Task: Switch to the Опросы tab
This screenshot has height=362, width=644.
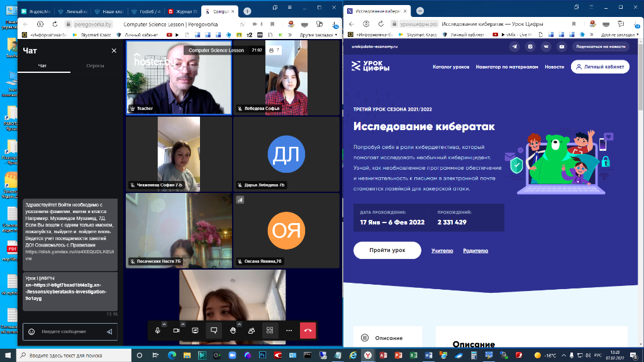Action: tap(96, 65)
